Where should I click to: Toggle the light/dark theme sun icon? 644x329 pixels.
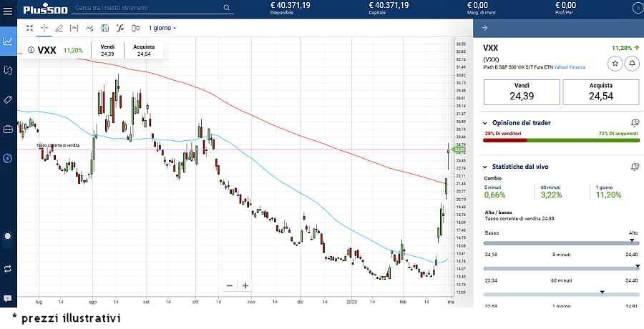click(8, 235)
